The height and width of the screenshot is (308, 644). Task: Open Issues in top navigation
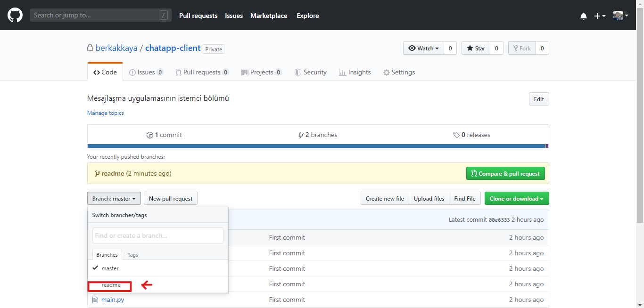click(234, 16)
